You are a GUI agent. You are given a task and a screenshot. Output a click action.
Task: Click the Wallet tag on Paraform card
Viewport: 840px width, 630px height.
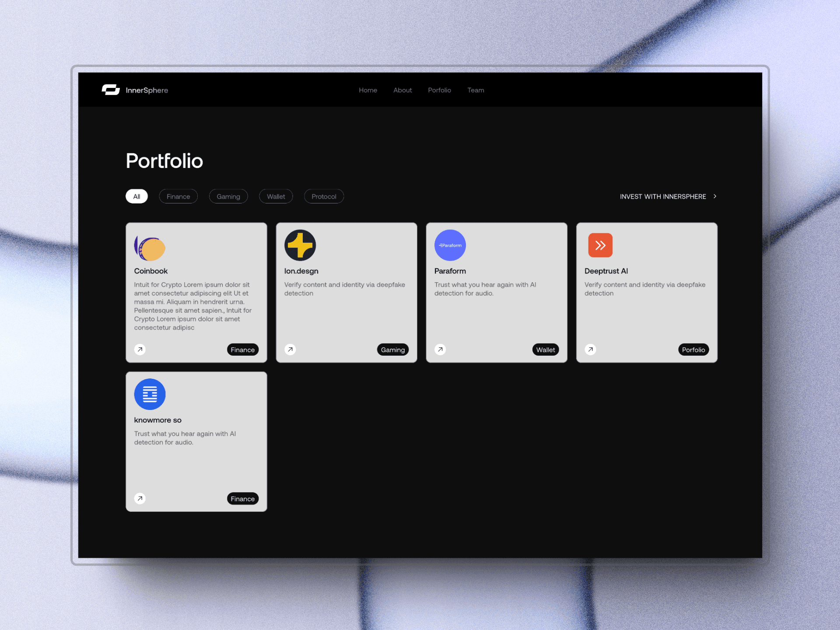coord(545,350)
